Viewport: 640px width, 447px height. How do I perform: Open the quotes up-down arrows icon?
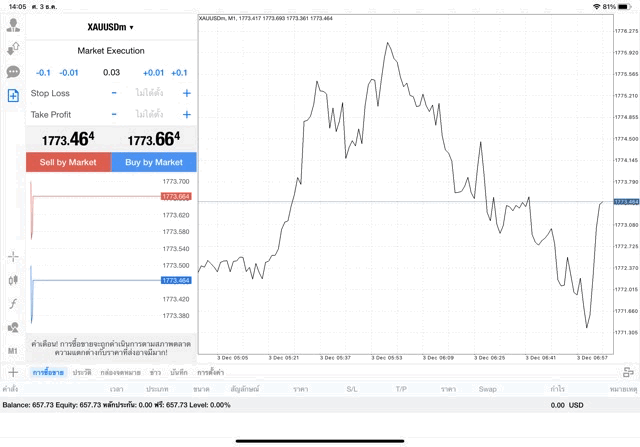point(13,49)
